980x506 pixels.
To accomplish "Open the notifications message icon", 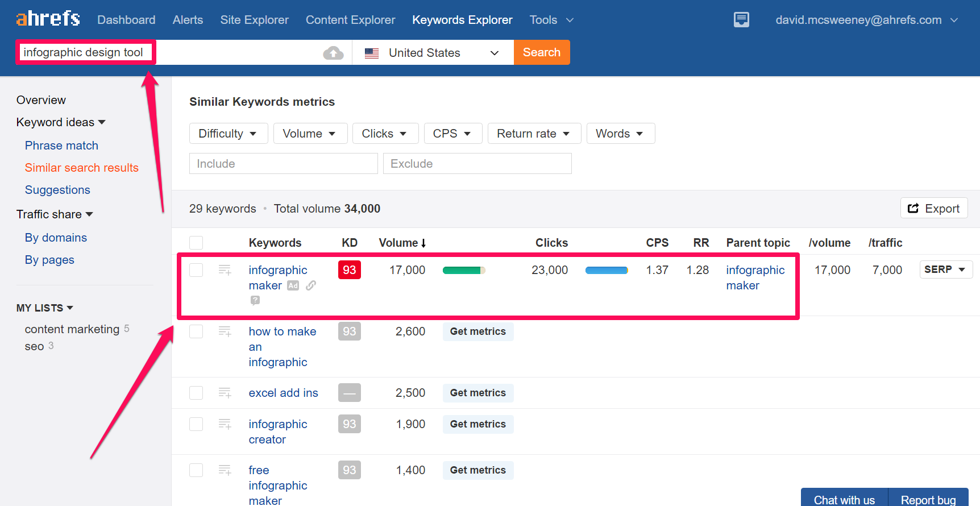I will [741, 20].
